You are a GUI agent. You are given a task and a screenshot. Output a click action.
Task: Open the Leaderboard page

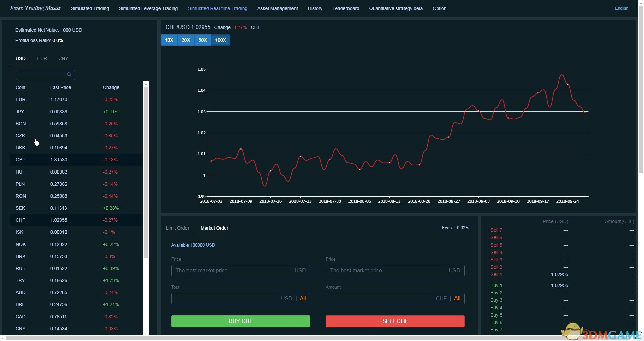346,8
